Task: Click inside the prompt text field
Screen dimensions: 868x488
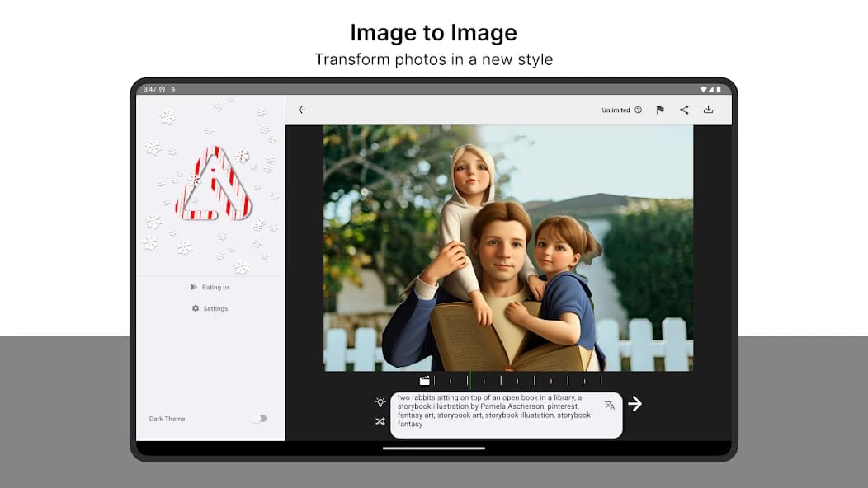Action: coord(507,415)
